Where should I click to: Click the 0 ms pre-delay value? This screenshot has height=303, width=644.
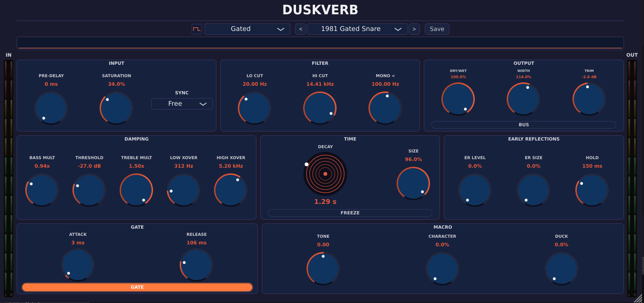pyautogui.click(x=51, y=84)
